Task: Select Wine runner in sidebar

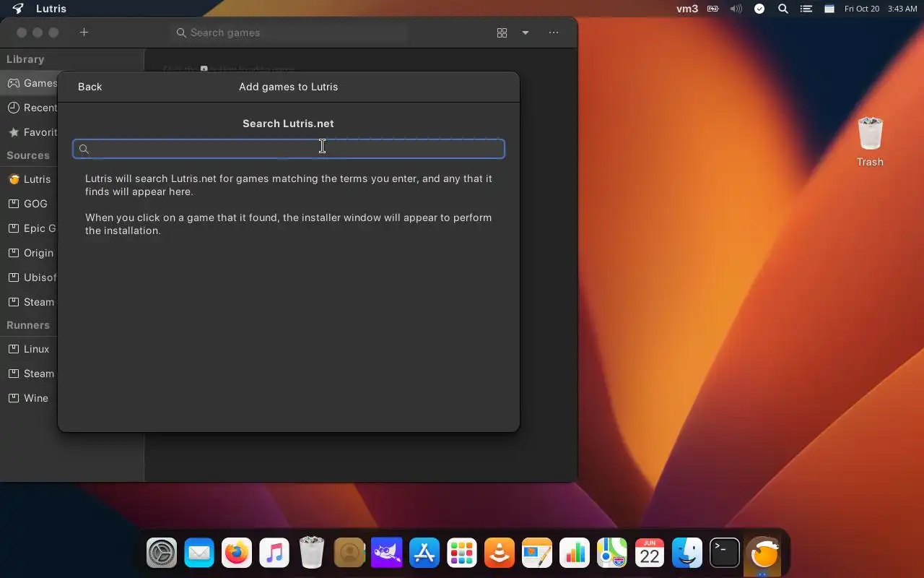Action: coord(30,398)
